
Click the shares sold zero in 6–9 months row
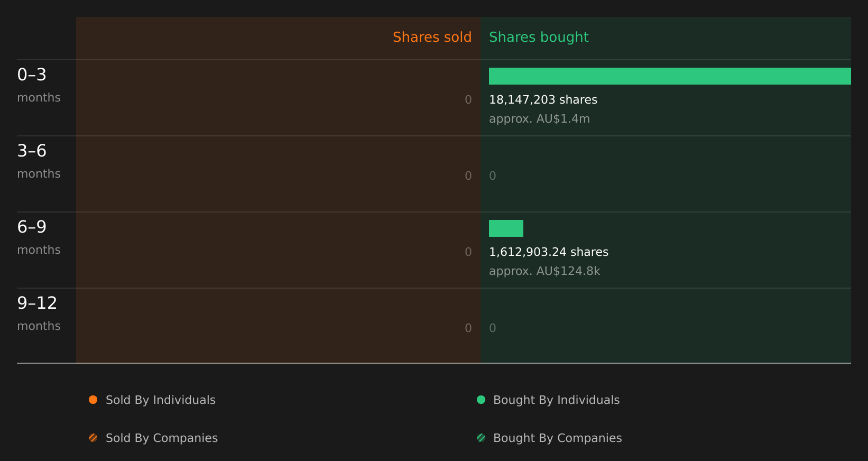pos(468,252)
